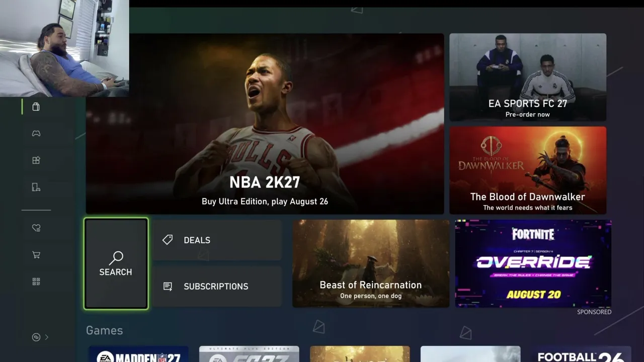Open the EA SPORTS FC 27 tile
The image size is (644, 362).
pyautogui.click(x=528, y=77)
